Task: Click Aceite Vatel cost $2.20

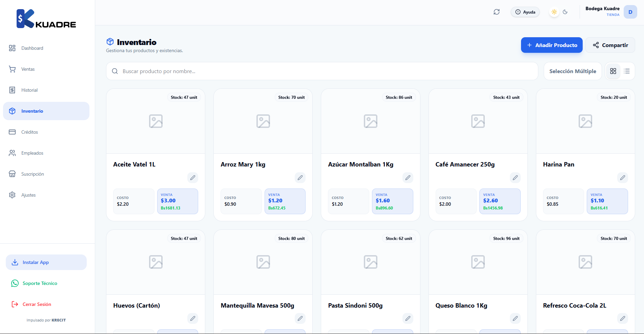Action: [123, 204]
